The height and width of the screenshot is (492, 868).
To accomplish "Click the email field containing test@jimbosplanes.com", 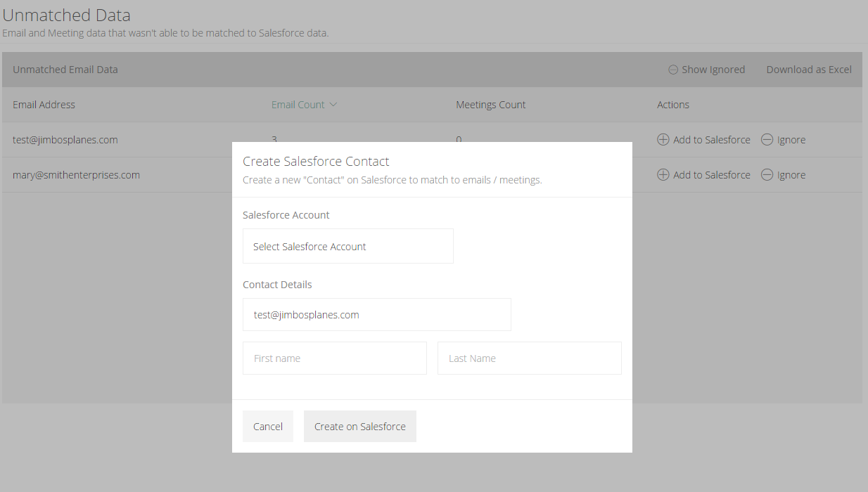I will [x=377, y=315].
